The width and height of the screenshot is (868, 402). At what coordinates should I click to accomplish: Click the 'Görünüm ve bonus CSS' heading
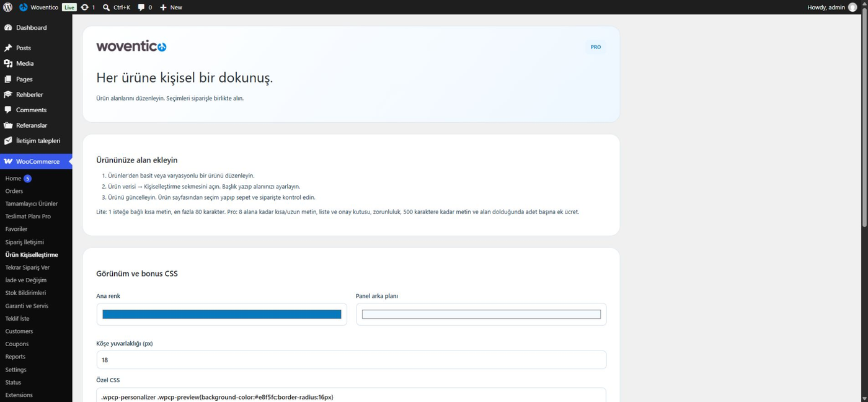click(137, 274)
